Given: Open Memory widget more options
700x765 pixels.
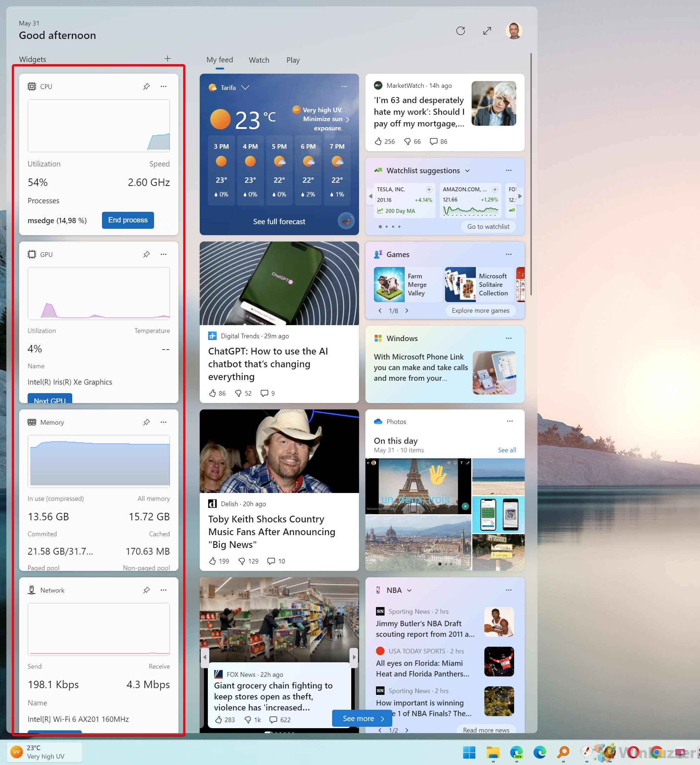Looking at the screenshot, I should pyautogui.click(x=164, y=422).
